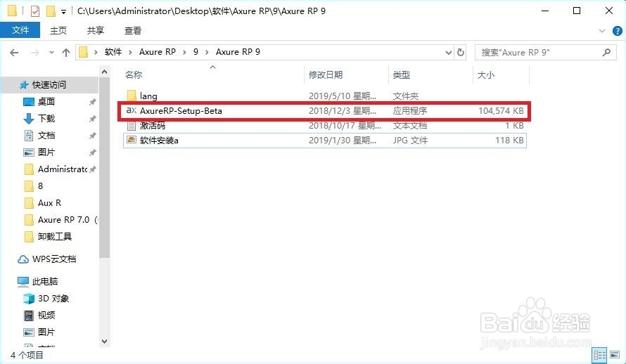Go up one folder level arrow
Screen dimensions: 626x364
pyautogui.click(x=66, y=52)
